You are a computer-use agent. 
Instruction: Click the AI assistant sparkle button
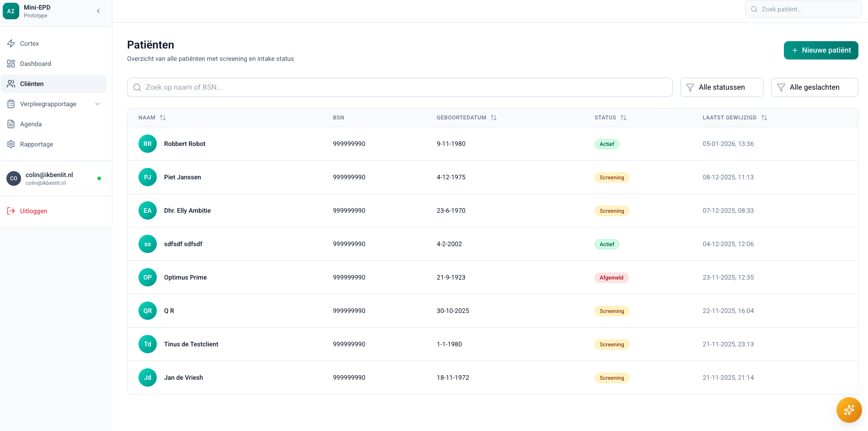pyautogui.click(x=849, y=410)
